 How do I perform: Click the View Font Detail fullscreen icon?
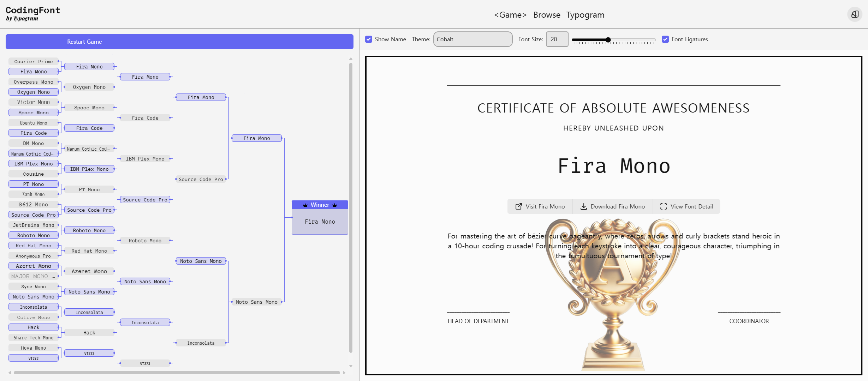point(664,206)
